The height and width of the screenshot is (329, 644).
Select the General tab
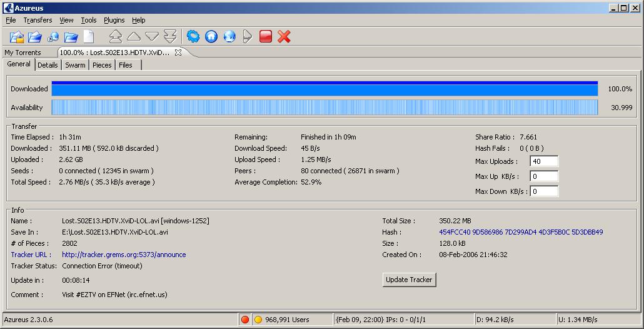19,64
